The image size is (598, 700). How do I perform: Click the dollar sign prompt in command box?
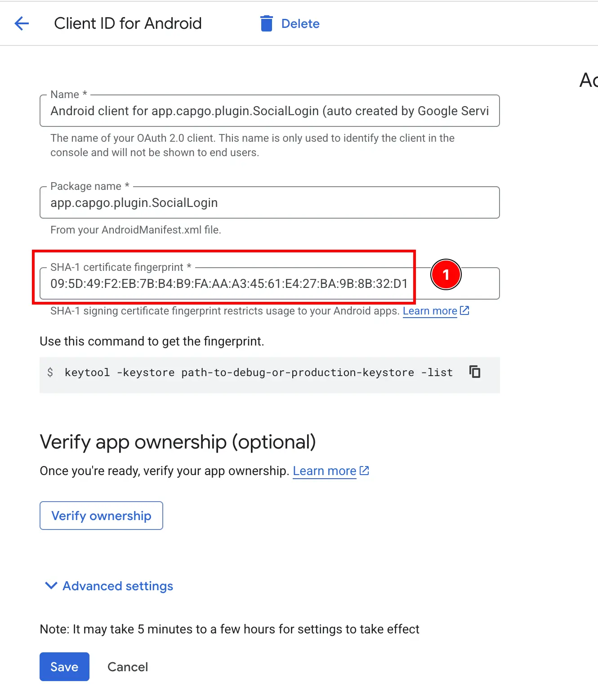51,372
